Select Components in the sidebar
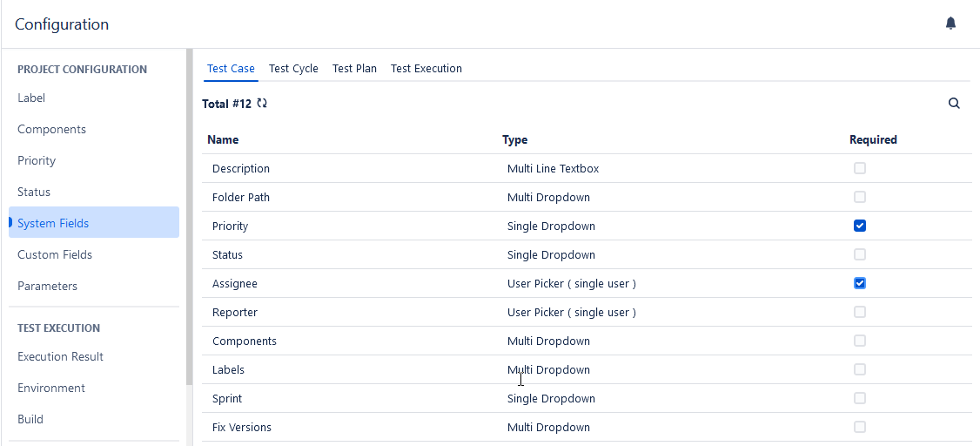 click(x=51, y=130)
